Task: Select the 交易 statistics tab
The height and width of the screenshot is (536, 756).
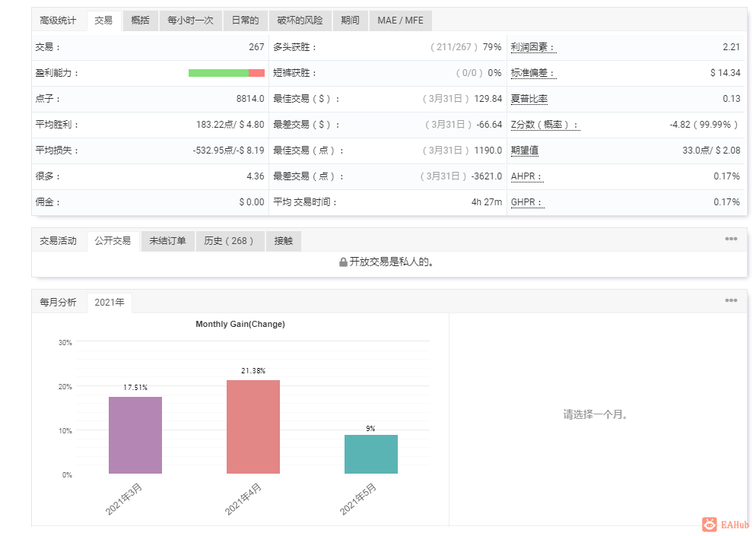Action: pos(103,21)
